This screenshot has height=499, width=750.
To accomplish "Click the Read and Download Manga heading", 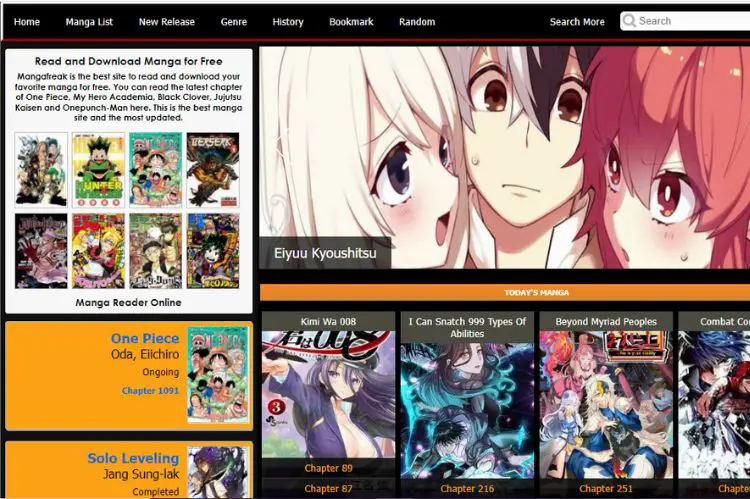I will [129, 61].
